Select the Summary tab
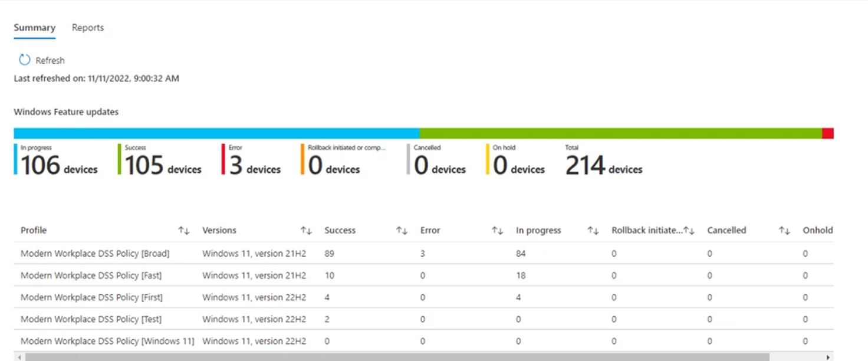The height and width of the screenshot is (361, 868). tap(35, 28)
